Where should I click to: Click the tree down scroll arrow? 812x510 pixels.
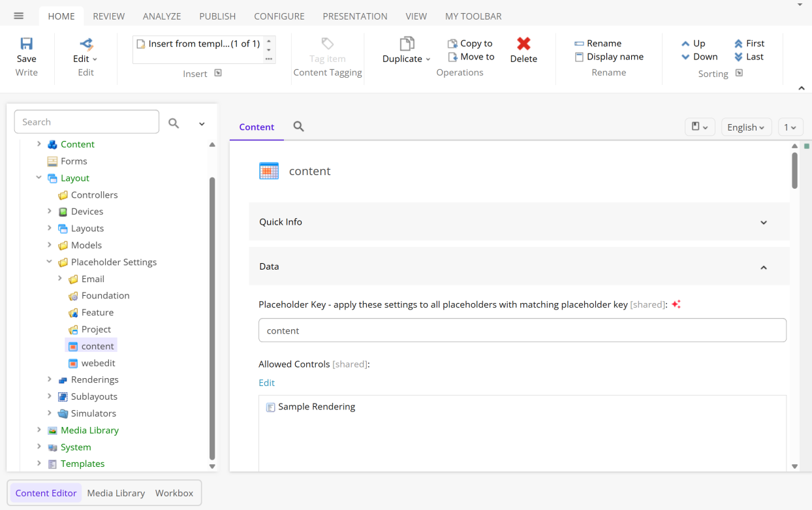point(212,466)
